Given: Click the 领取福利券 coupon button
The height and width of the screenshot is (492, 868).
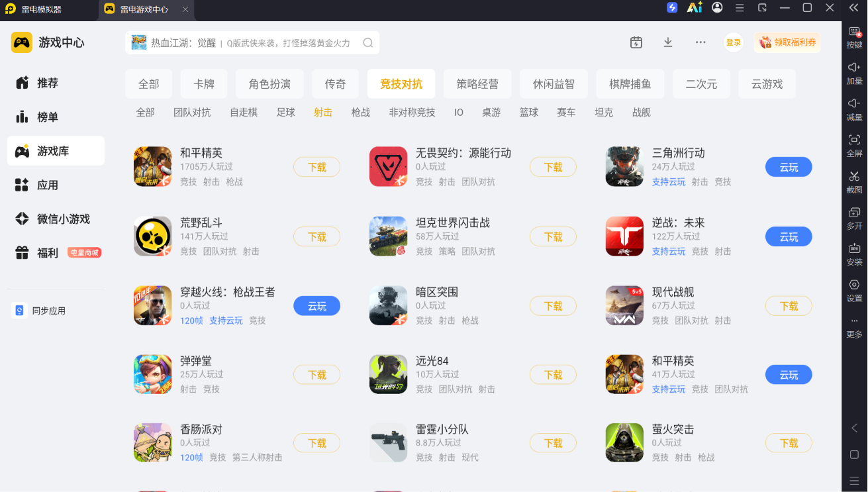Looking at the screenshot, I should point(787,42).
